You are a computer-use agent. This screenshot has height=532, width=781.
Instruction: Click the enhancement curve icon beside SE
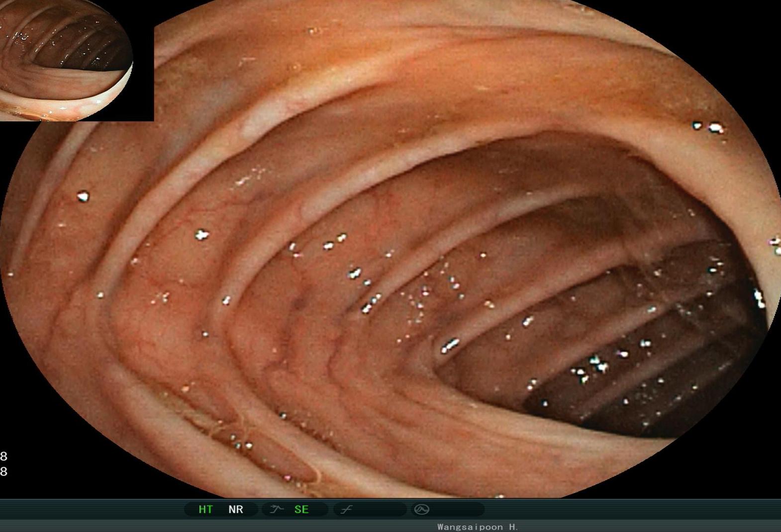point(277,509)
